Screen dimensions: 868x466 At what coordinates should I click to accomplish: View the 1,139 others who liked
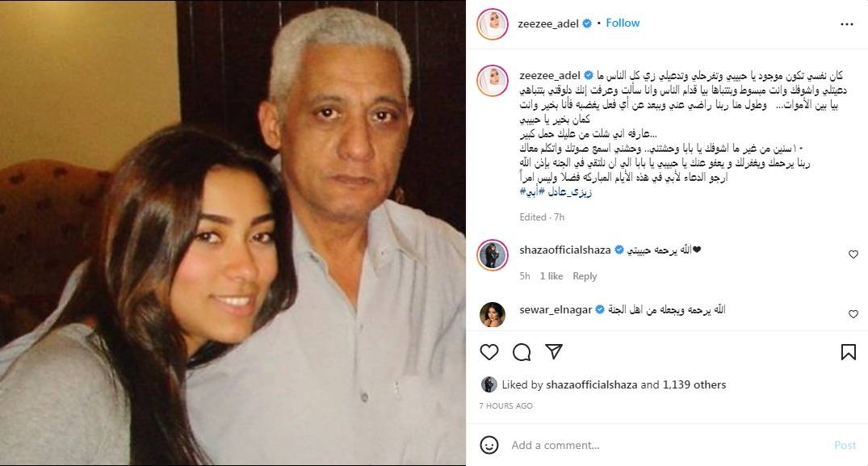(x=694, y=384)
